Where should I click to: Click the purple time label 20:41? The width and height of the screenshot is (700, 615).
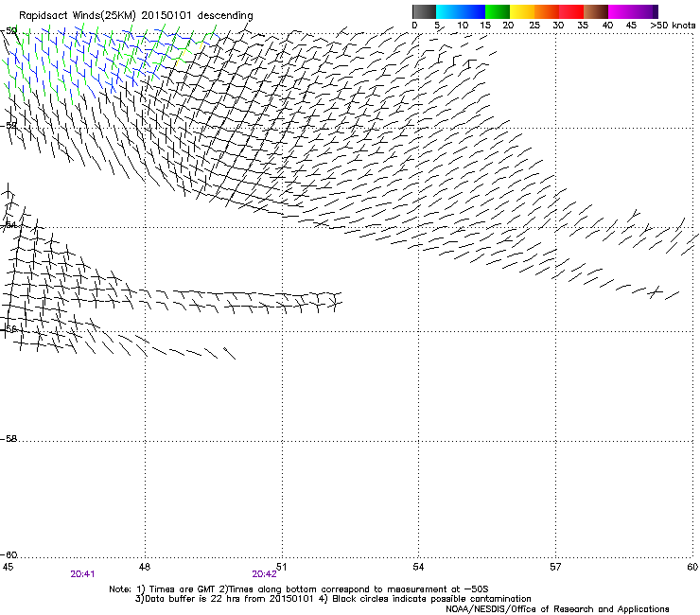pyautogui.click(x=82, y=574)
